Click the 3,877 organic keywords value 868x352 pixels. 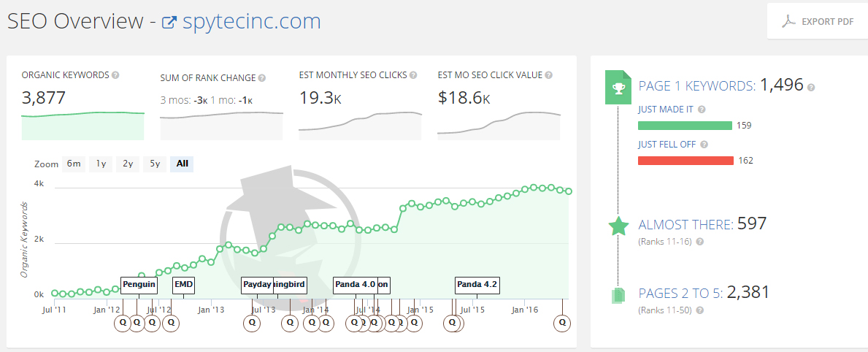(x=44, y=97)
